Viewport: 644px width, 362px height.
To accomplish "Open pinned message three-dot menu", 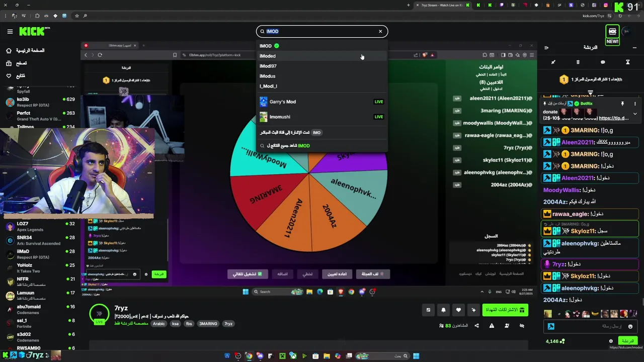I will [x=635, y=104].
